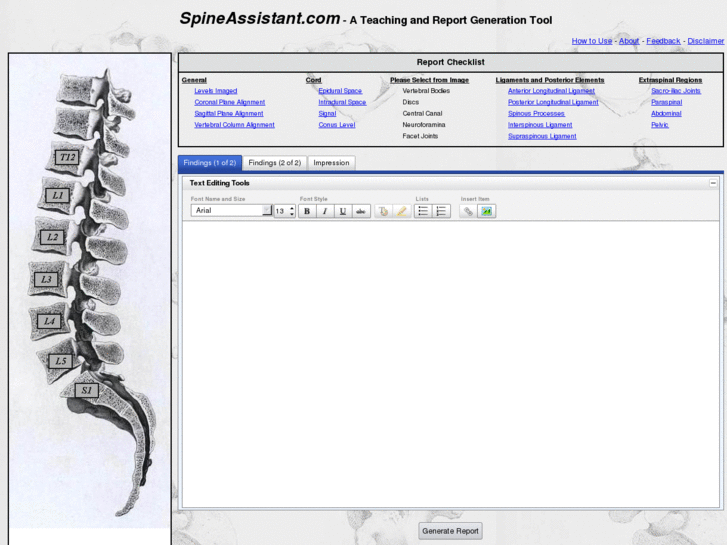Open the Feedback link

(663, 41)
